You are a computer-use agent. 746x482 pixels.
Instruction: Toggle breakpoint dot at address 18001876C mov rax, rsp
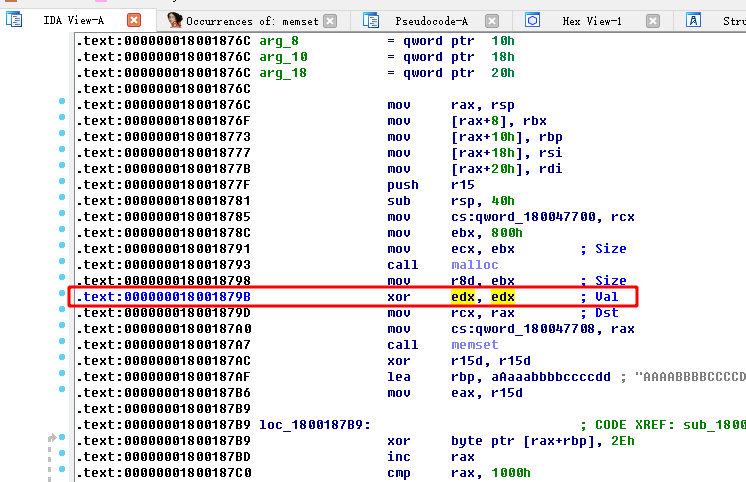pyautogui.click(x=62, y=101)
